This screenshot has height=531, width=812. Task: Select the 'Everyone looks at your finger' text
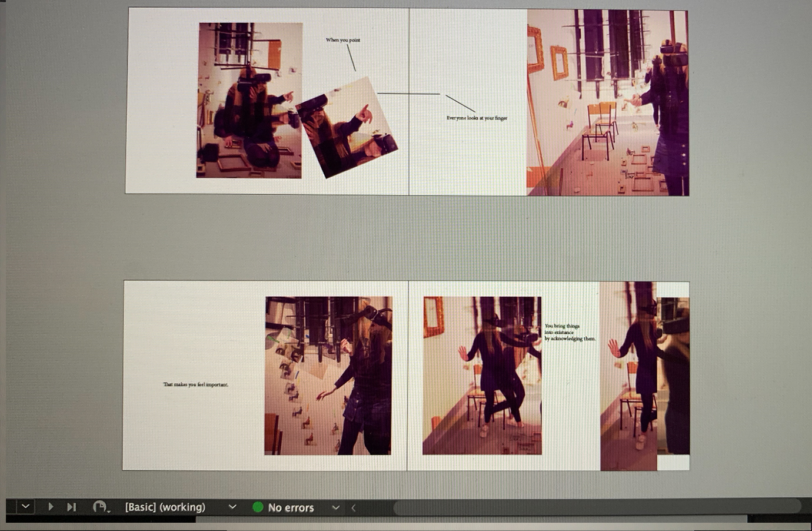pos(477,118)
